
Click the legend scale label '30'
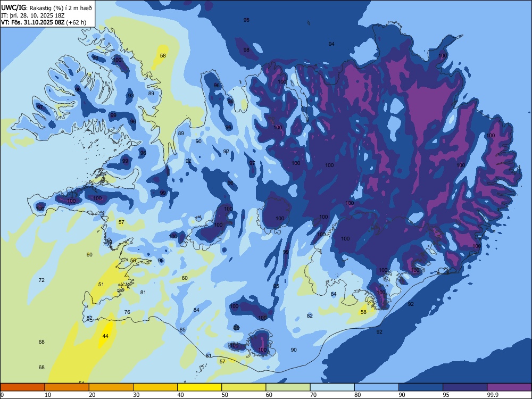(136, 395)
